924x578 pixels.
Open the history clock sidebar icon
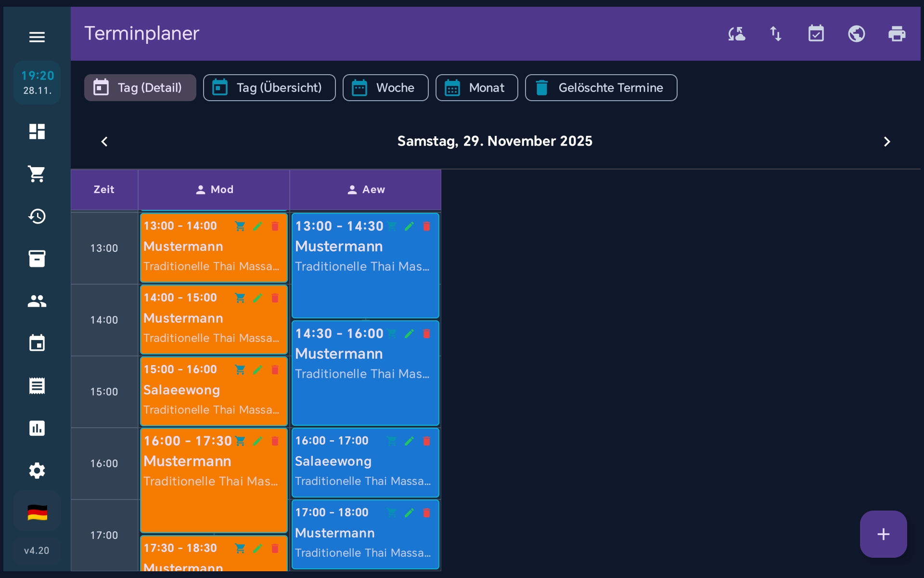(37, 216)
